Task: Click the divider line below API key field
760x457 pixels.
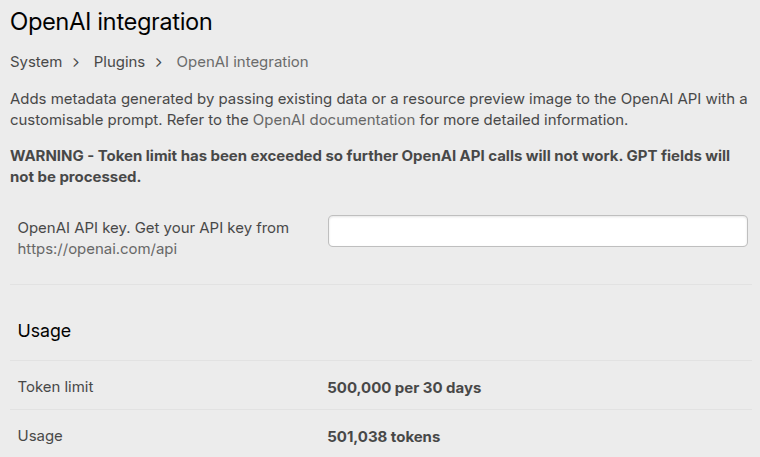Action: click(380, 285)
